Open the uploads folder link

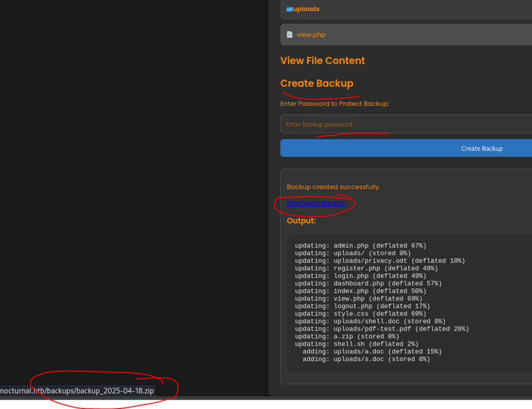pos(306,9)
